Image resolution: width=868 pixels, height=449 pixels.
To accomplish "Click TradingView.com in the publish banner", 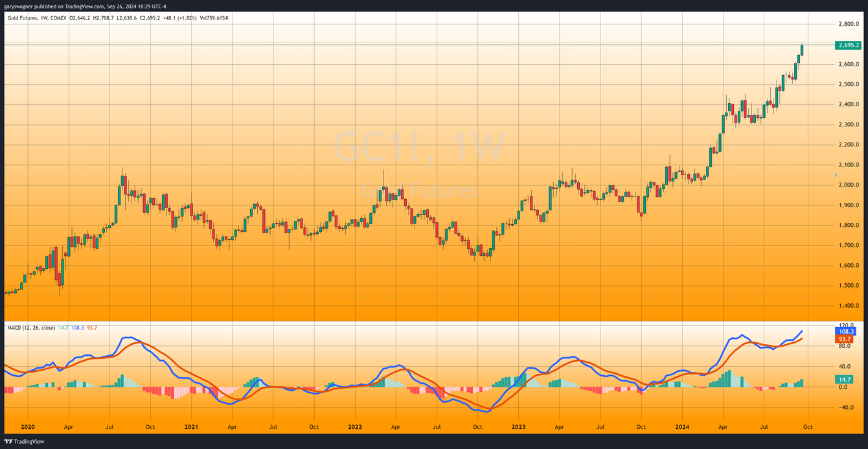I will coord(84,6).
